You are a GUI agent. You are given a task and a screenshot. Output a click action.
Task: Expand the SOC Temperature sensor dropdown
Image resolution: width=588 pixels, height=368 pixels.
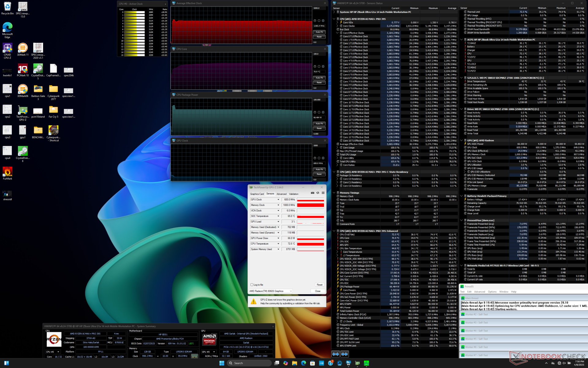point(278,216)
